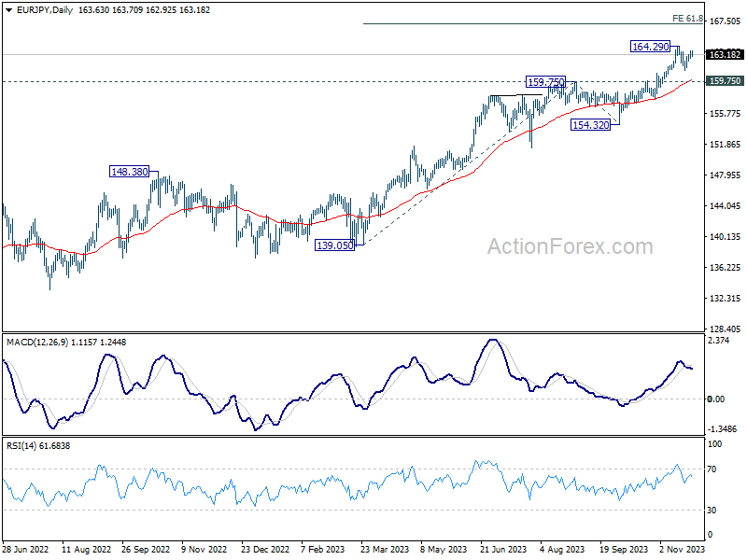Click the RSI(14) 61.6838 indicator label

coord(38,446)
